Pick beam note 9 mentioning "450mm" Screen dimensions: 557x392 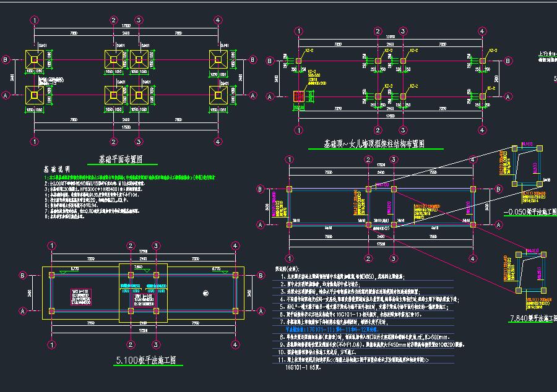[x=372, y=344]
